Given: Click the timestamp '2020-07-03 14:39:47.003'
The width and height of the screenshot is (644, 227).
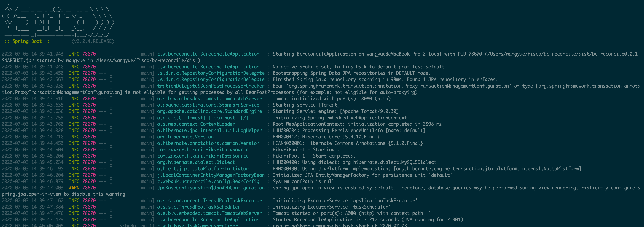Looking at the screenshot, I should point(33,188).
